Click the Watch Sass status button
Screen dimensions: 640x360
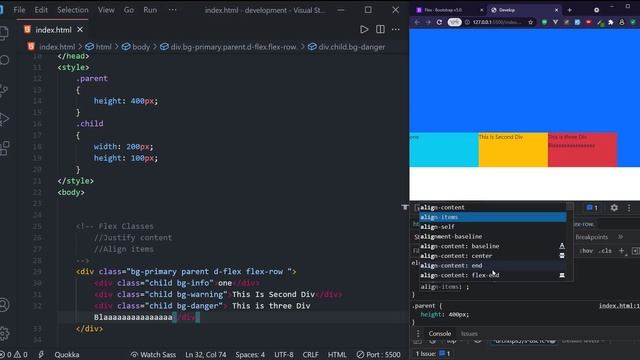point(153,355)
